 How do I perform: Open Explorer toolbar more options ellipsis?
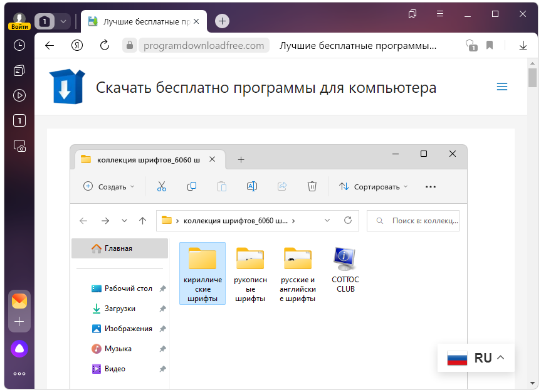point(431,187)
